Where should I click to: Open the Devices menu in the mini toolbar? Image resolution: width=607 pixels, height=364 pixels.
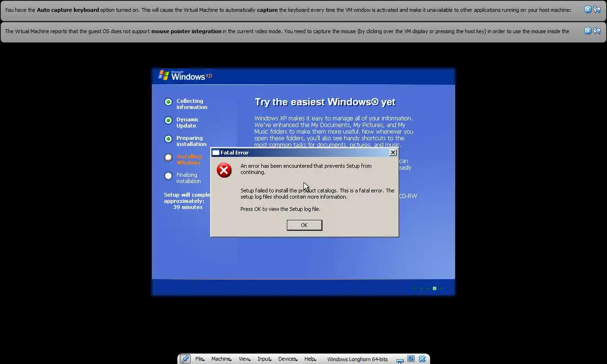coord(287,359)
